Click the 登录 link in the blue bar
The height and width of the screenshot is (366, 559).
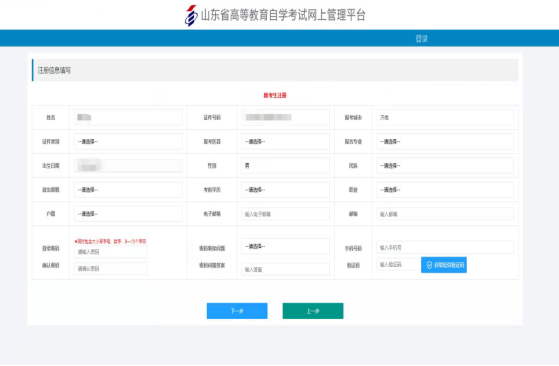coord(422,38)
